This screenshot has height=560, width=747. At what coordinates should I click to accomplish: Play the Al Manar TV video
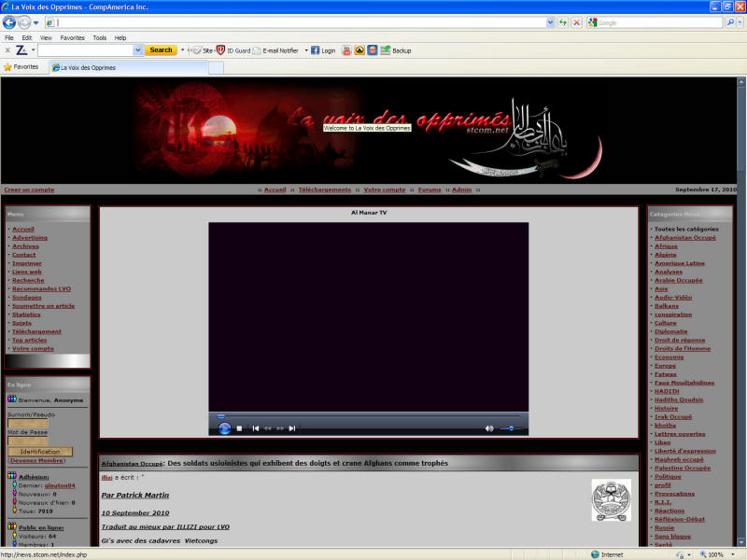[x=224, y=428]
